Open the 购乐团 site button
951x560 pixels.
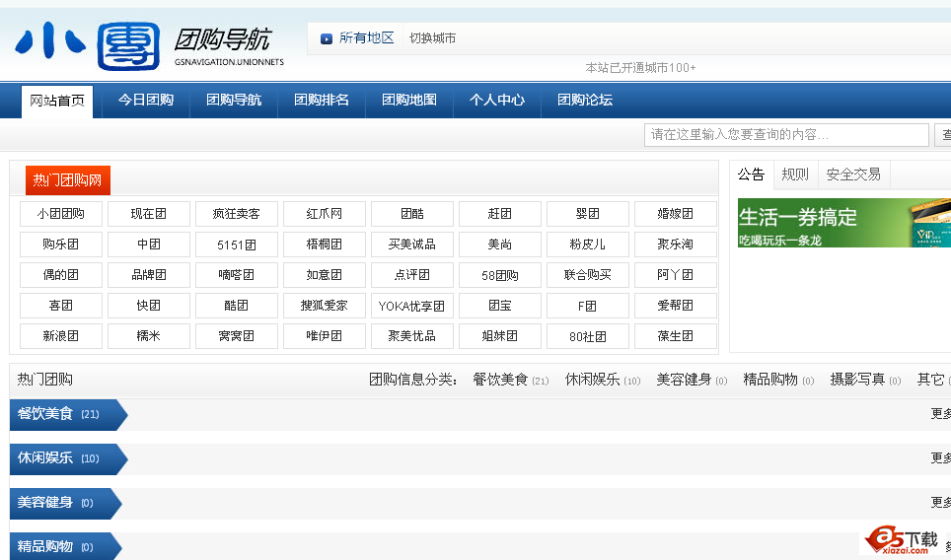(60, 245)
